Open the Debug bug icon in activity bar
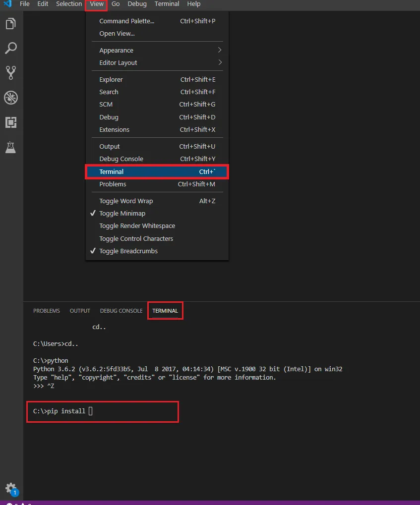This screenshot has height=505, width=420. 11,98
